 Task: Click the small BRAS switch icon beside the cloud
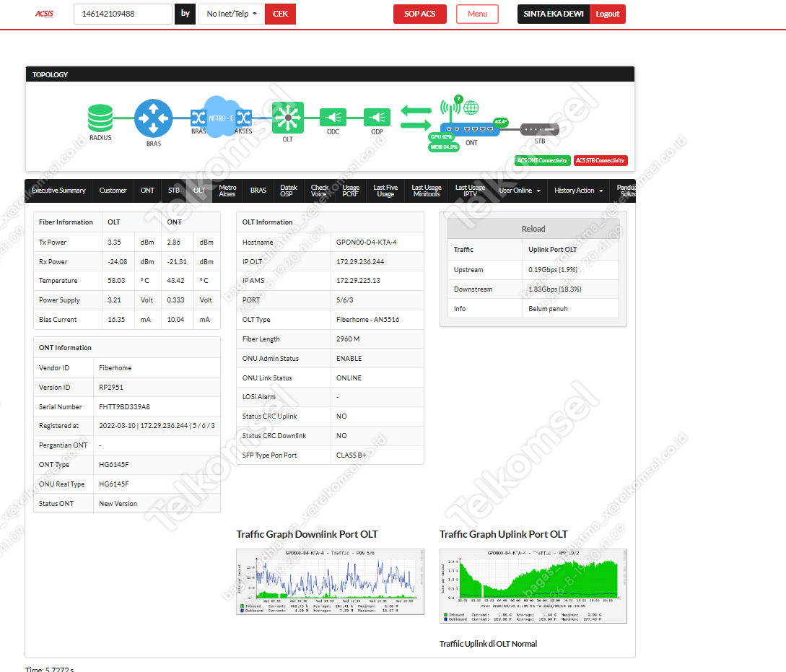pos(198,118)
